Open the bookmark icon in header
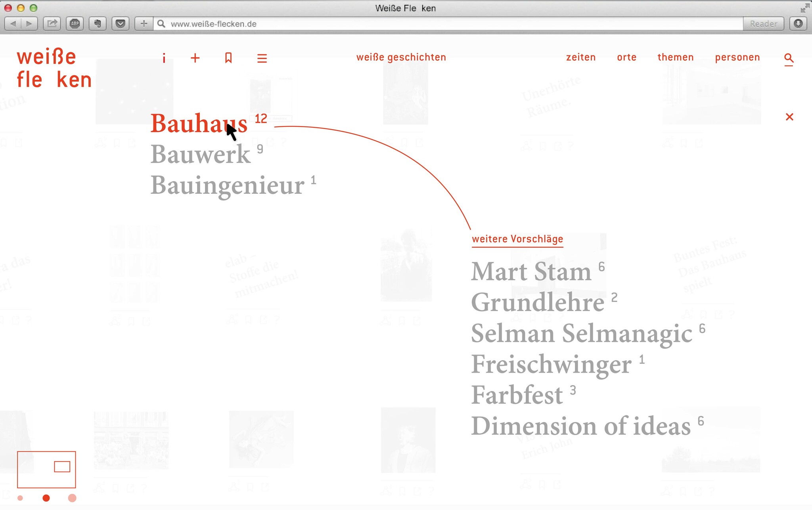Screen dimensions: 812x510 228,58
